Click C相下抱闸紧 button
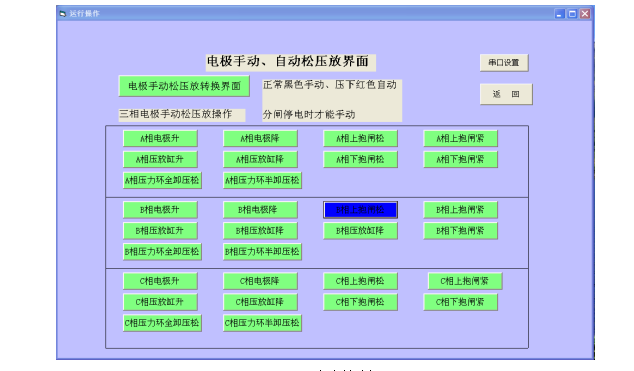 [461, 302]
